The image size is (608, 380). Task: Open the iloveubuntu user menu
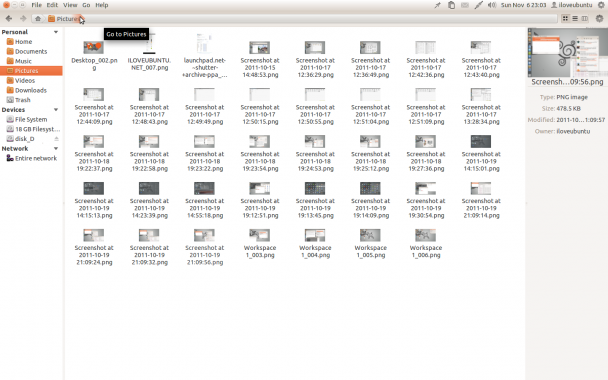tap(572, 5)
